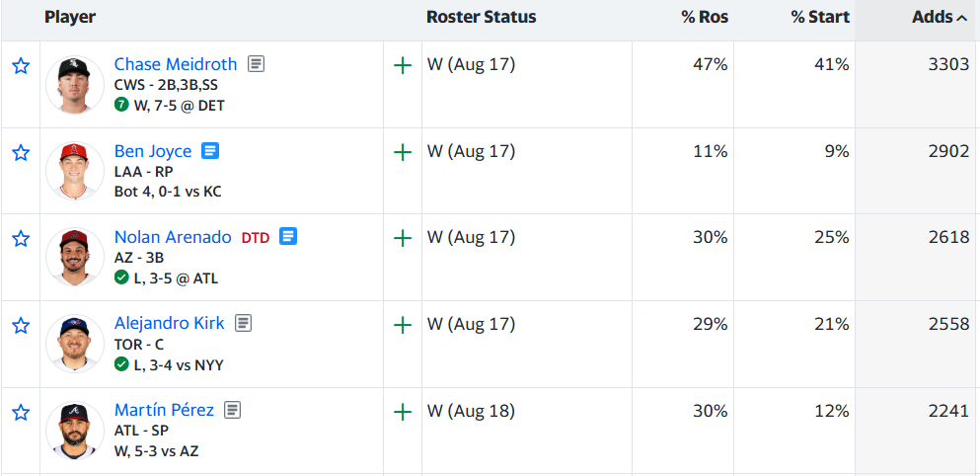Open Chase Meidroth player page

click(x=176, y=64)
